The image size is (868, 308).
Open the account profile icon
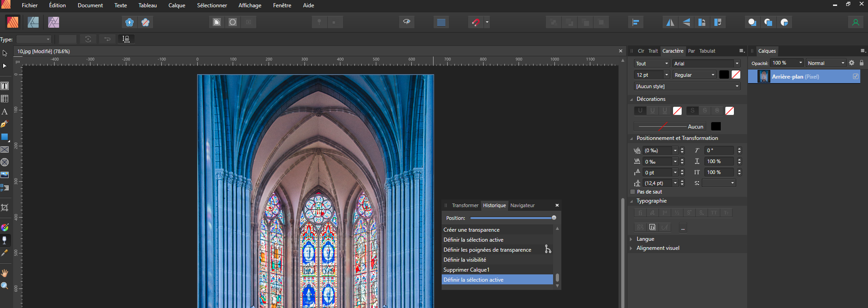pyautogui.click(x=855, y=22)
